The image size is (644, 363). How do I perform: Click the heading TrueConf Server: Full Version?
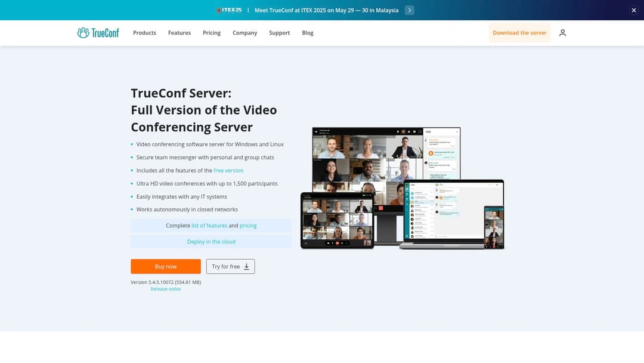point(204,110)
